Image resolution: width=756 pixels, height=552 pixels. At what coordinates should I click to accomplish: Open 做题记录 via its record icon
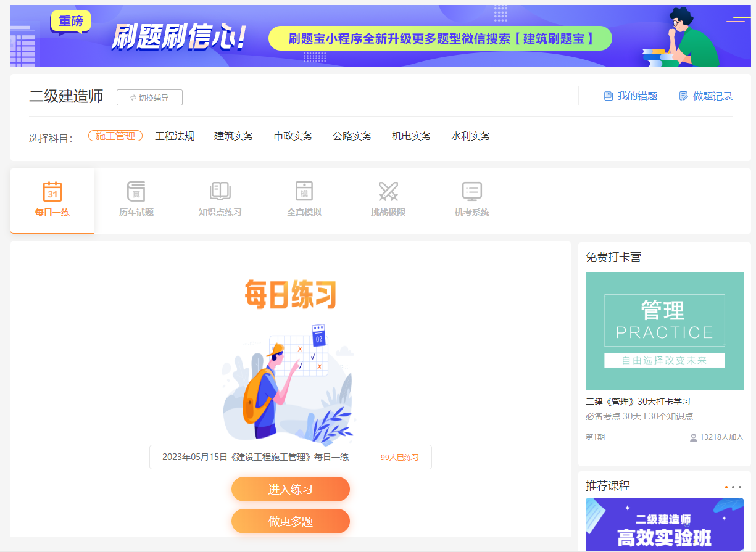(705, 96)
